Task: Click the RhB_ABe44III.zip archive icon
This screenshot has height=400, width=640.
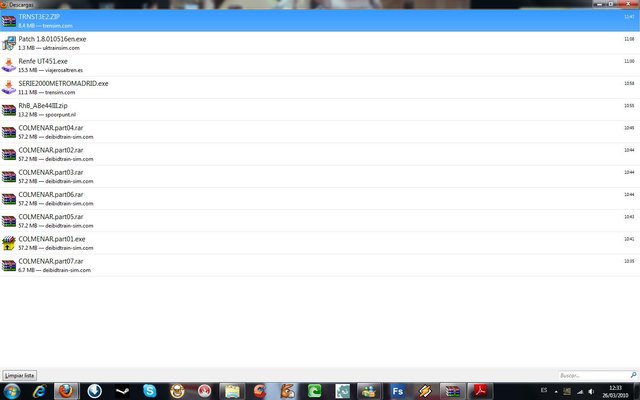Action: click(x=9, y=109)
